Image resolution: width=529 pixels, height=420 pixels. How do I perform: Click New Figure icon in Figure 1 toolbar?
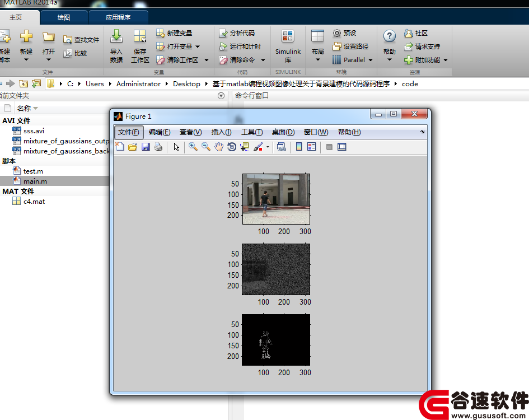coord(120,147)
